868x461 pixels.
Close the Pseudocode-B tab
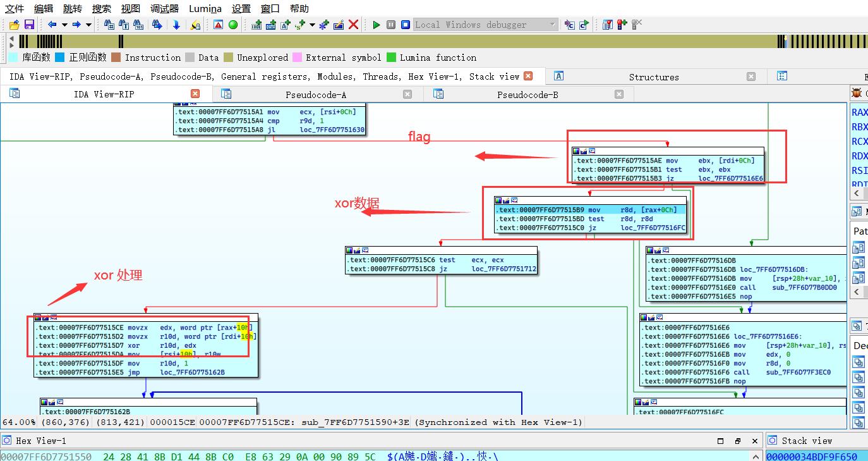pos(619,94)
